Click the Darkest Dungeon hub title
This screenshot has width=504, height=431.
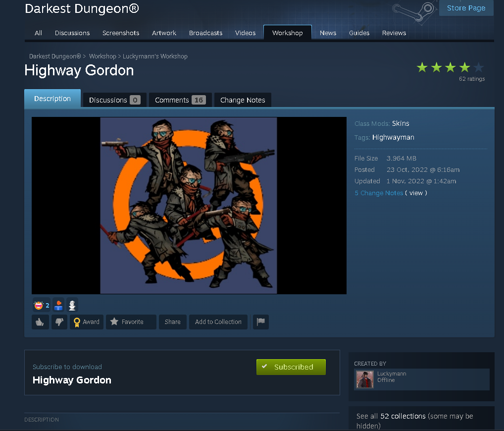[82, 8]
